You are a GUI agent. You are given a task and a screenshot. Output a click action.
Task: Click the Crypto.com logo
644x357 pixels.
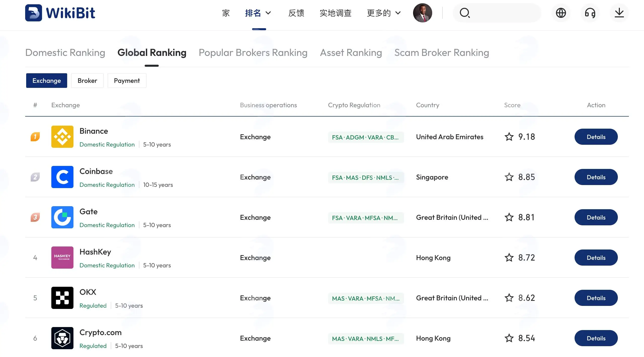[62, 338]
